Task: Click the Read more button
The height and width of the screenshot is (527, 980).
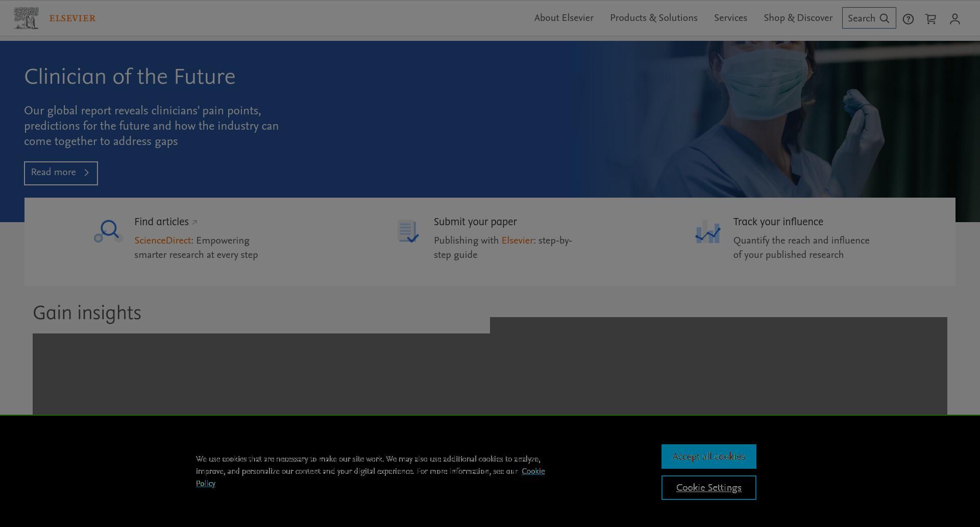Action: coord(61,173)
